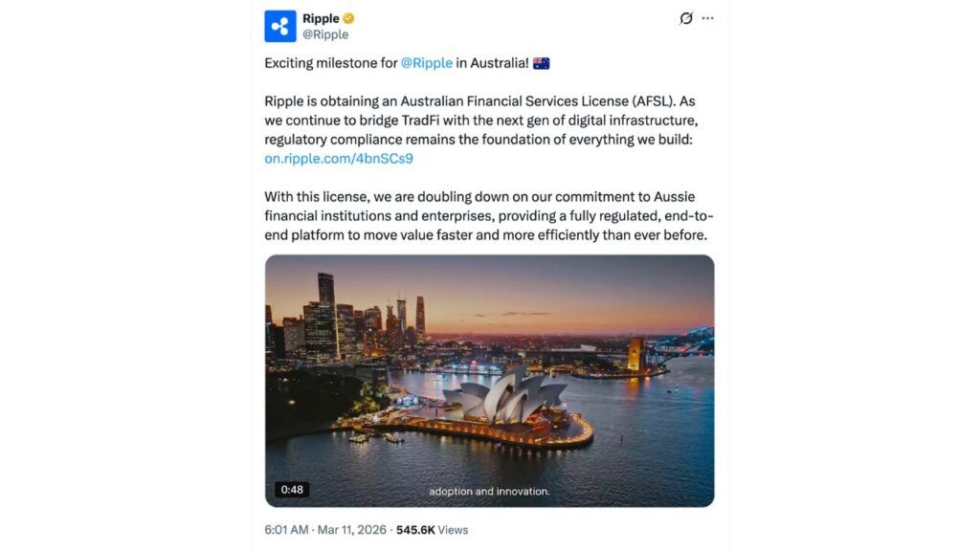This screenshot has width=980, height=551.
Task: Click the Sydney Opera House in the video
Action: pos(500,398)
